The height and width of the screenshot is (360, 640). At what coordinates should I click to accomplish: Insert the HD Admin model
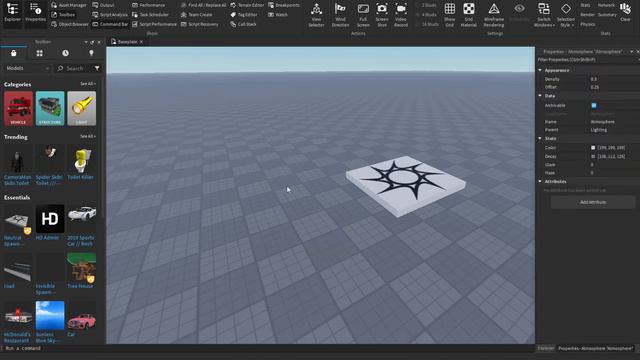(50, 222)
